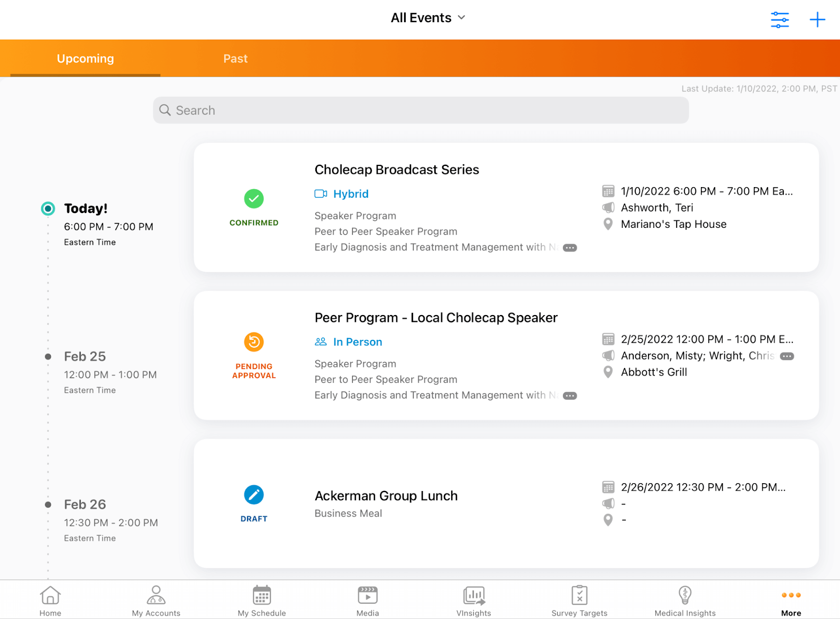This screenshot has height=619, width=840.
Task: Tap the More dots menu
Action: point(791,596)
